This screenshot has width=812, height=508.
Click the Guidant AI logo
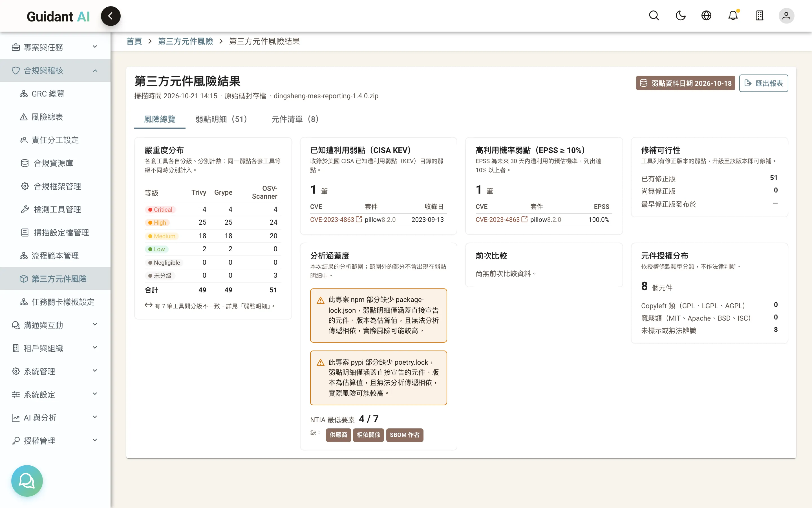[58, 16]
